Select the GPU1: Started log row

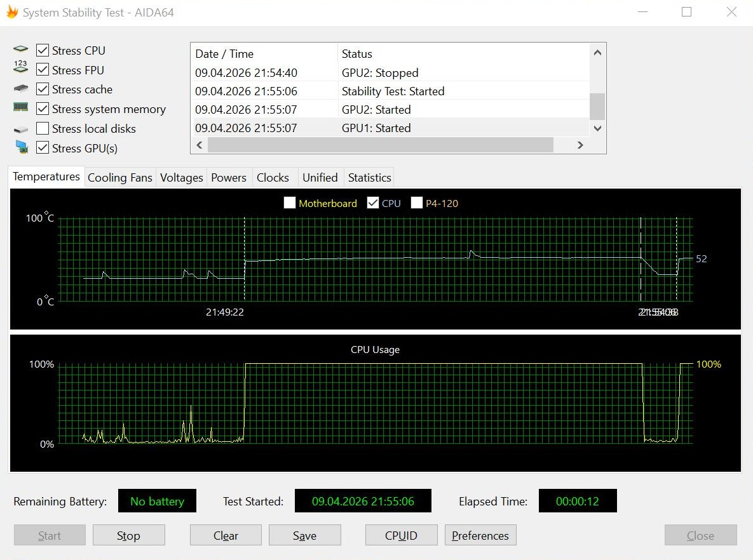point(391,128)
